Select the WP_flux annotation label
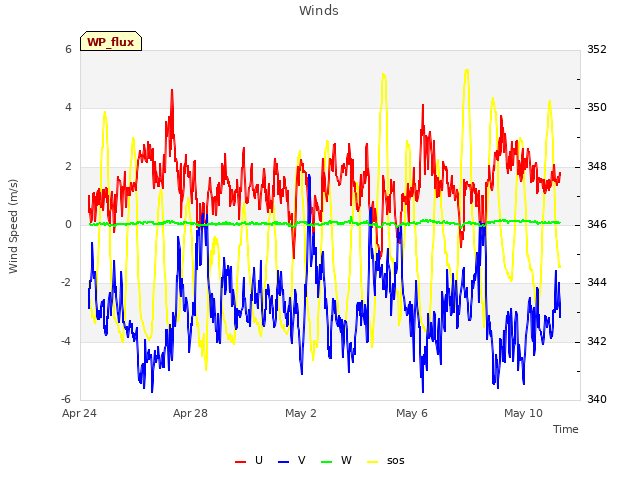640x480 pixels. 111,41
